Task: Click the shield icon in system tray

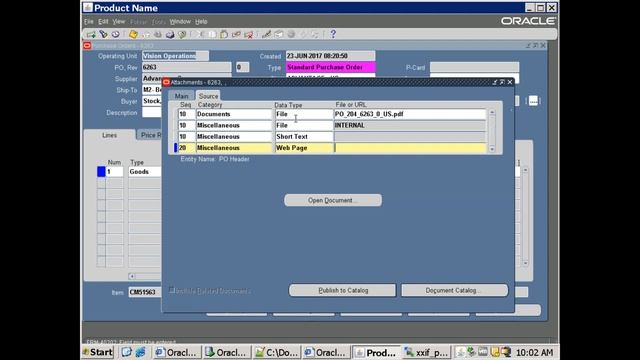Action: 495,352
